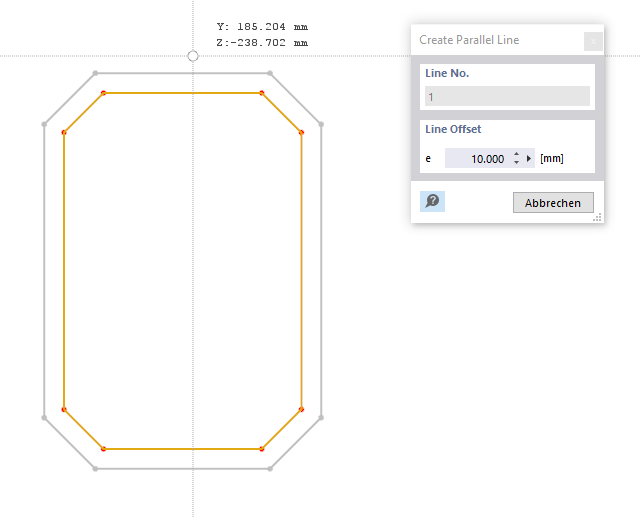This screenshot has width=640, height=518.
Task: Open the offset options arrow next to 10.000
Action: point(529,158)
